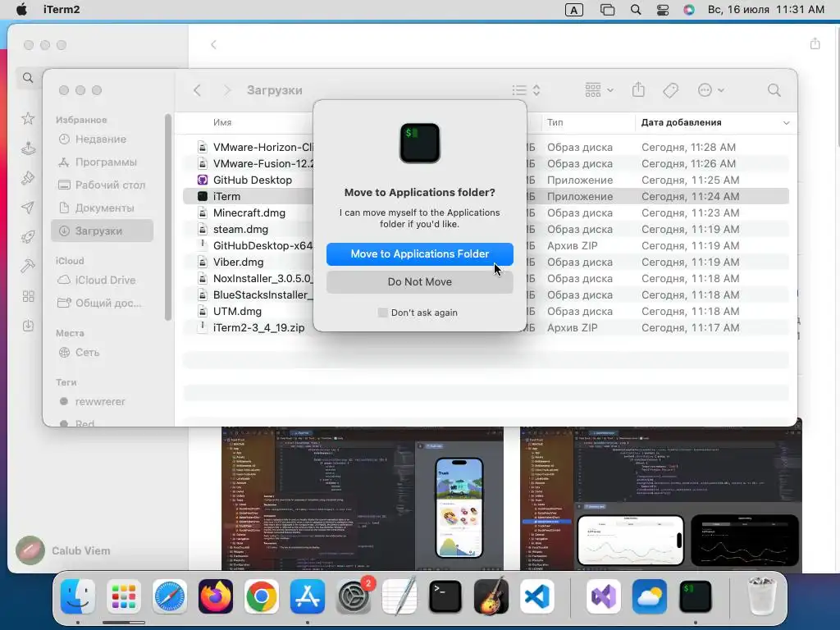This screenshot has width=840, height=630.
Task: Open Control Center in menu bar
Action: [663, 9]
